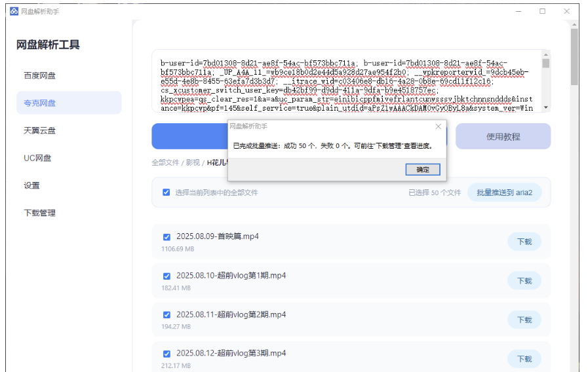Image resolution: width=588 pixels, height=372 pixels.
Task: Click 确定 in the completion dialog
Action: (423, 170)
